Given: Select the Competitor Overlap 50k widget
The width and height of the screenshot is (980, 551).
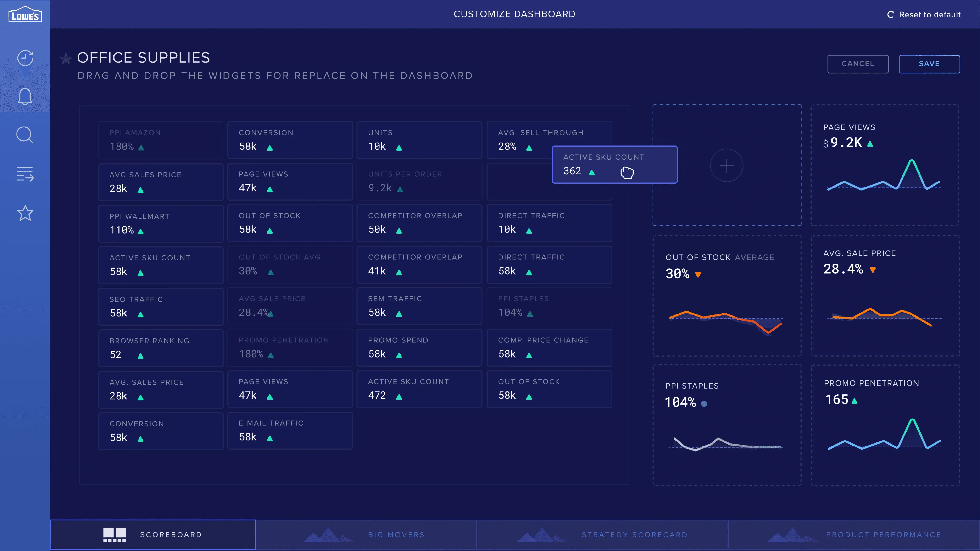Looking at the screenshot, I should 419,223.
